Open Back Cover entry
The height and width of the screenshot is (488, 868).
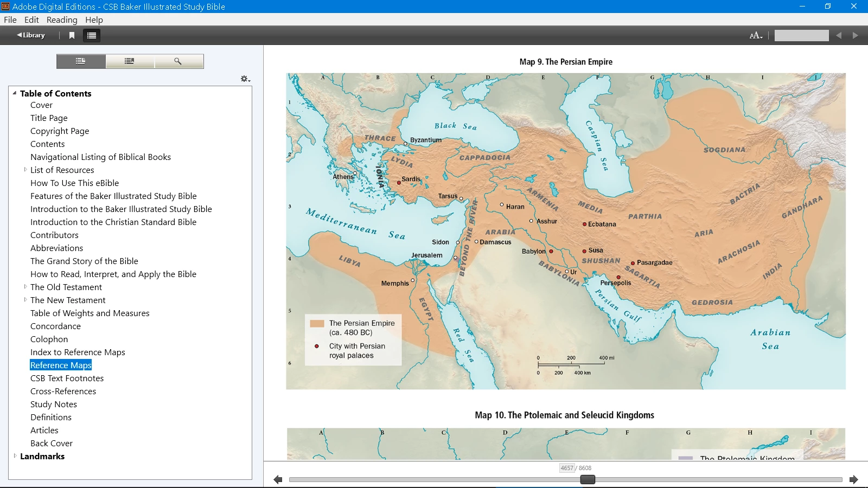point(52,444)
